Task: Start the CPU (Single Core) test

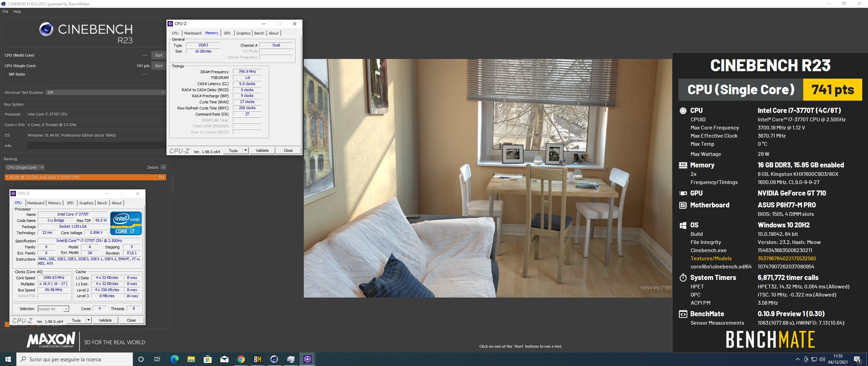Action: pos(159,66)
